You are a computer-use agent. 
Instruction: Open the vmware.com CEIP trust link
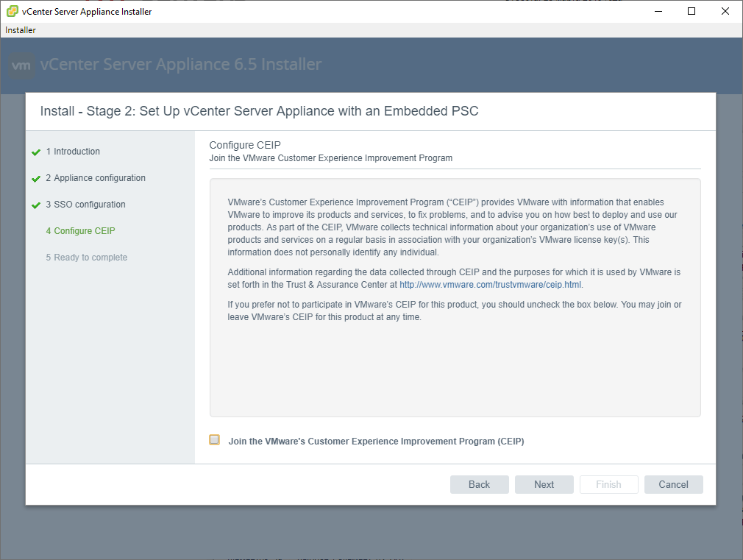coord(491,285)
